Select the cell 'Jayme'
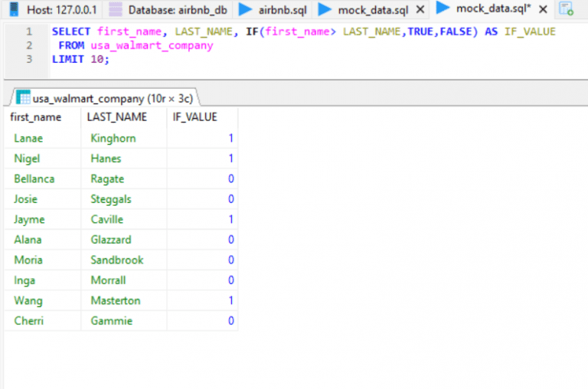The height and width of the screenshot is (389, 588). pos(42,219)
